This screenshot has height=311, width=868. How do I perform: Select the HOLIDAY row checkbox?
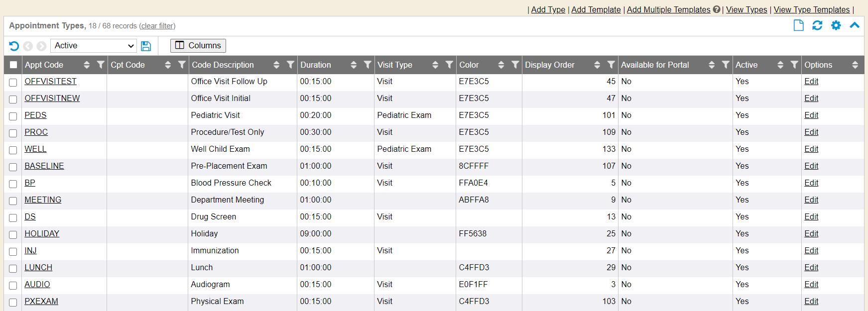[x=13, y=234]
